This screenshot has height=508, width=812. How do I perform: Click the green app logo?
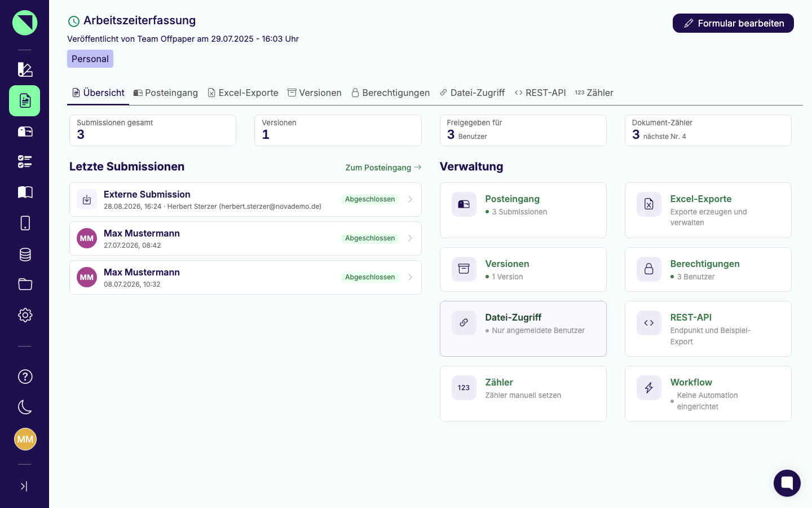coord(25,23)
